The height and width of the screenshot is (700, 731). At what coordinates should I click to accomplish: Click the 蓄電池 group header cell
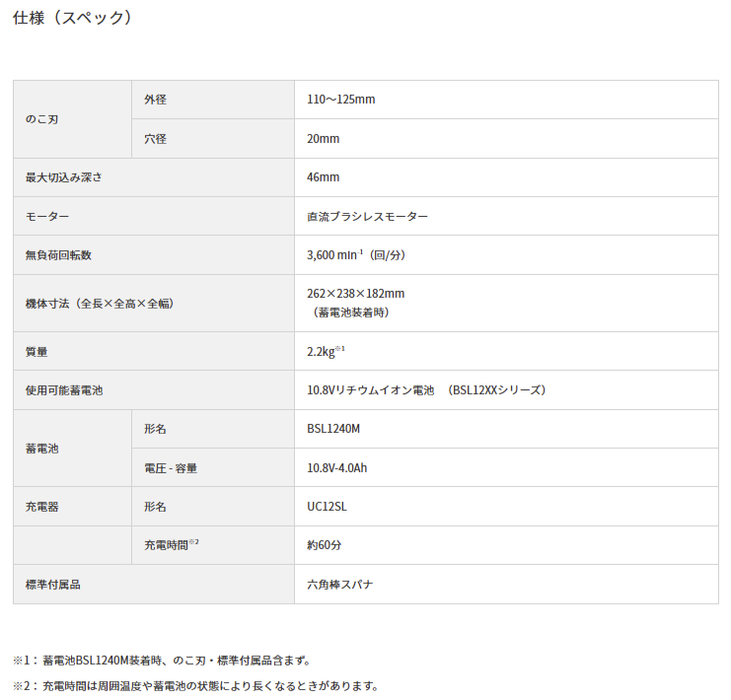tap(72, 449)
